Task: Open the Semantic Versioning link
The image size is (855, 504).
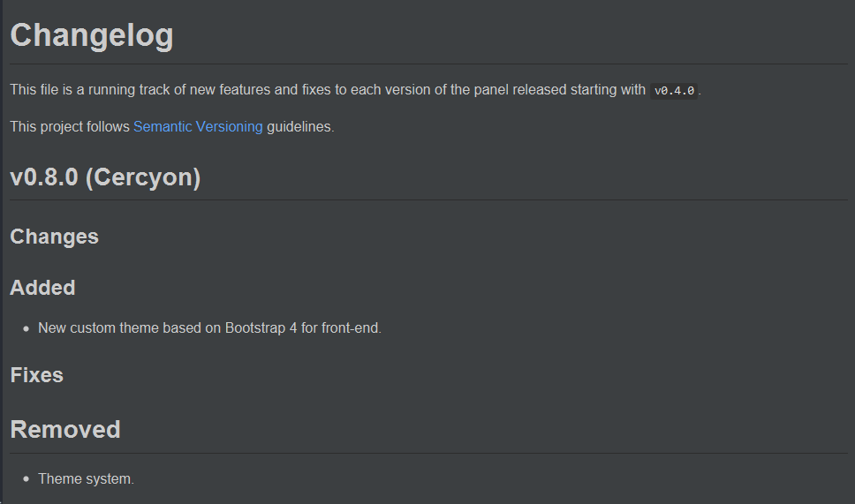Action: tap(198, 127)
